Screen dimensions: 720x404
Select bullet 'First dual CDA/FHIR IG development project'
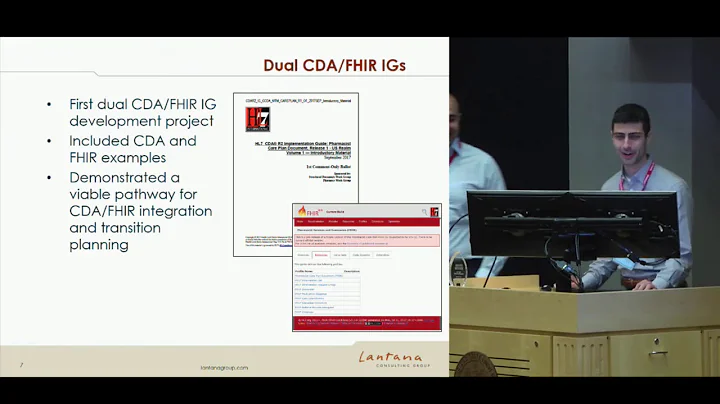[x=142, y=112]
